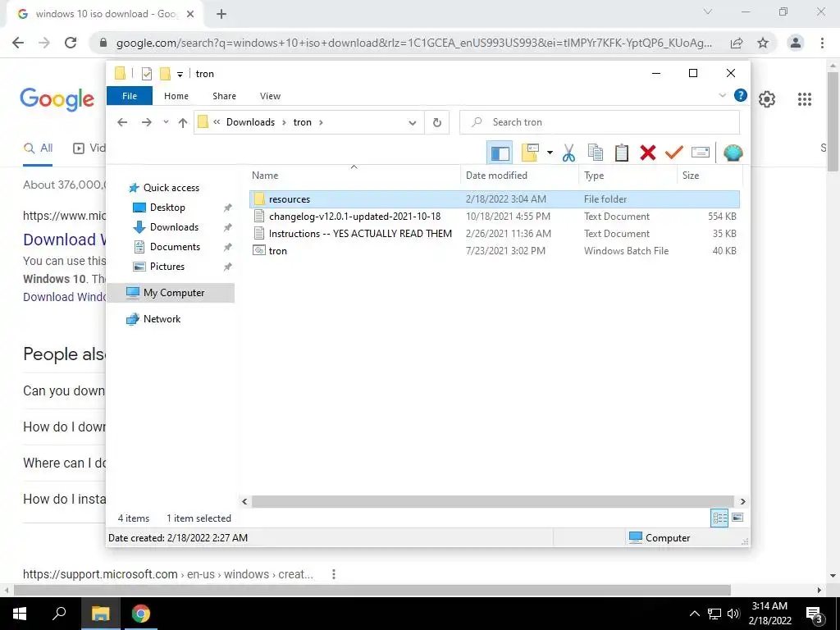The height and width of the screenshot is (630, 840).
Task: Select changelog-v12.0.1-updated-2021-10-18 file
Action: (x=495, y=217)
